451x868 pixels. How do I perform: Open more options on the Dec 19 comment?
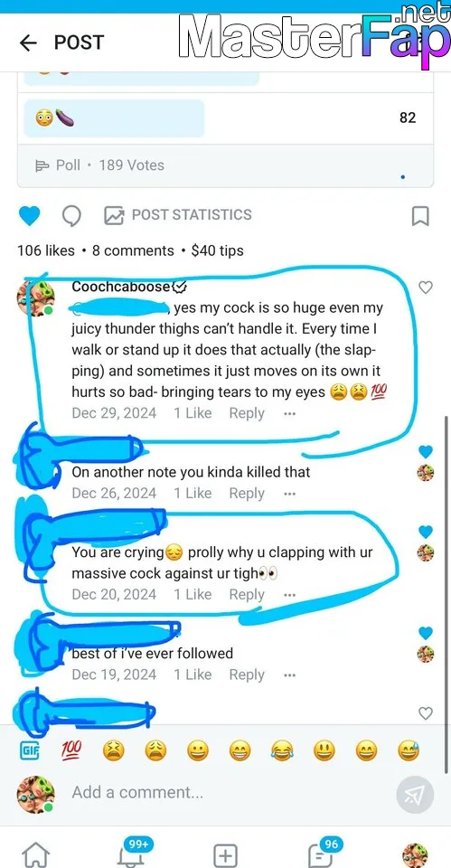coord(289,675)
